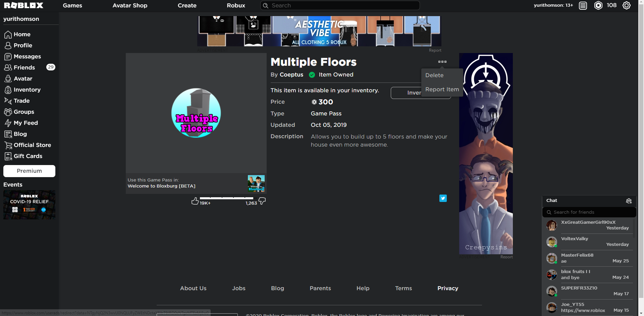
Task: Open the Terms footer link
Action: (404, 288)
